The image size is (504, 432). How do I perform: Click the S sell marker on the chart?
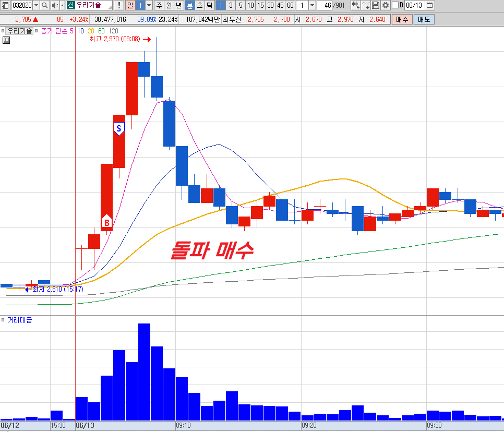(x=119, y=128)
